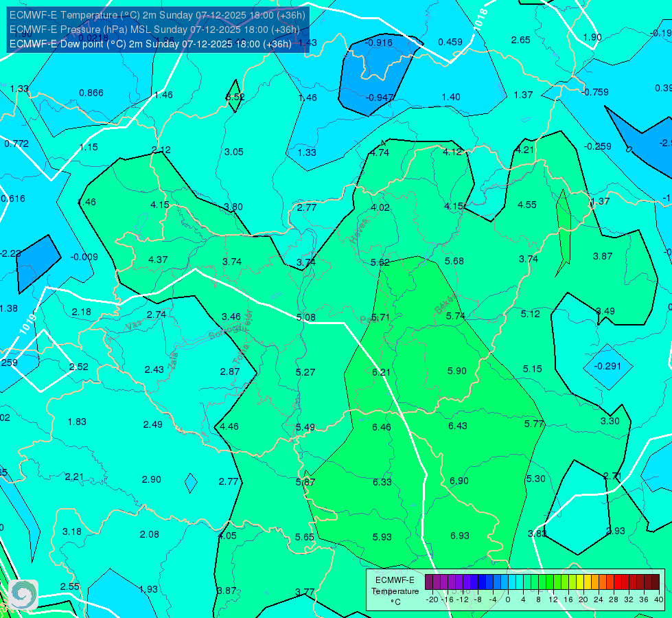
Task: Click the 2.87 temperature value
Action: point(230,371)
